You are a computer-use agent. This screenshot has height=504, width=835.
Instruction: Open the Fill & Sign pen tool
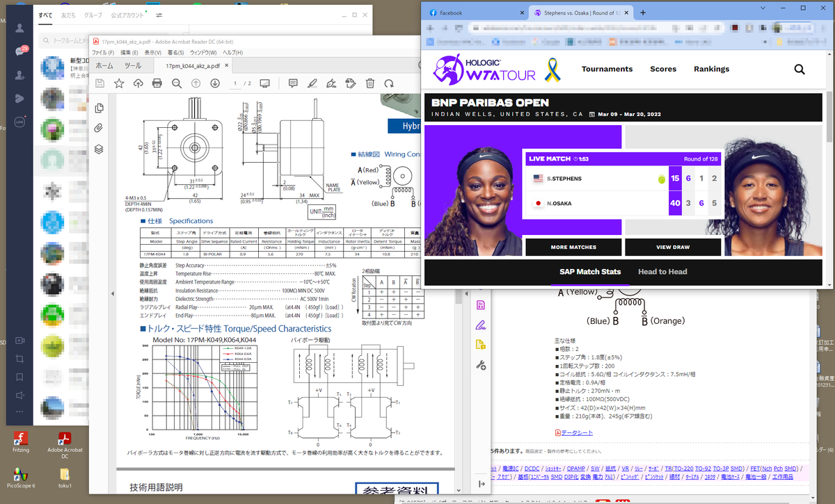[x=332, y=83]
